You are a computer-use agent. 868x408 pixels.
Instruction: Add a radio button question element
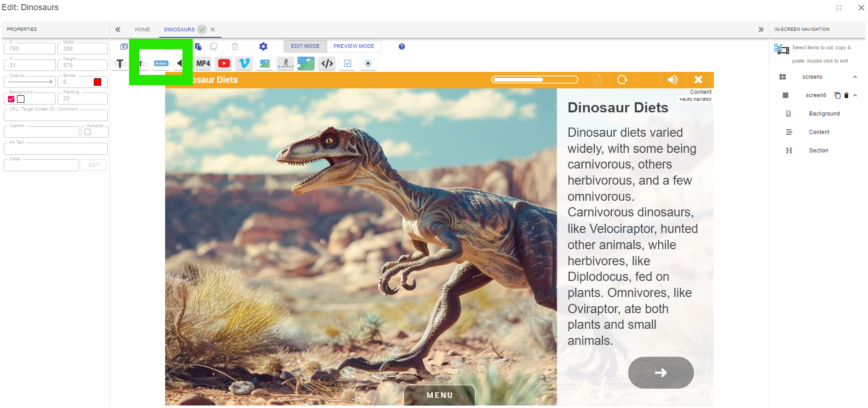368,64
